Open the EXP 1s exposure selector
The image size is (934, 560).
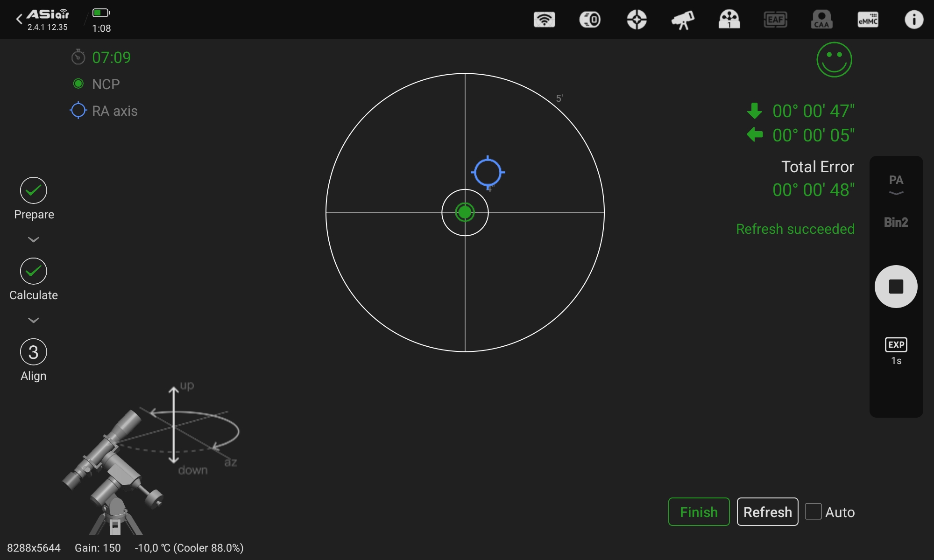(896, 351)
